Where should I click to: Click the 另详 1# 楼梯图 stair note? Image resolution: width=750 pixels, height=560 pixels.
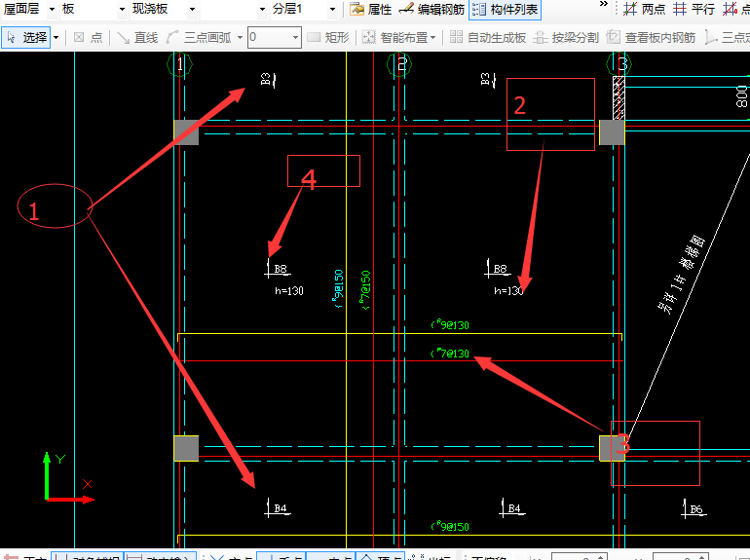coord(683,274)
